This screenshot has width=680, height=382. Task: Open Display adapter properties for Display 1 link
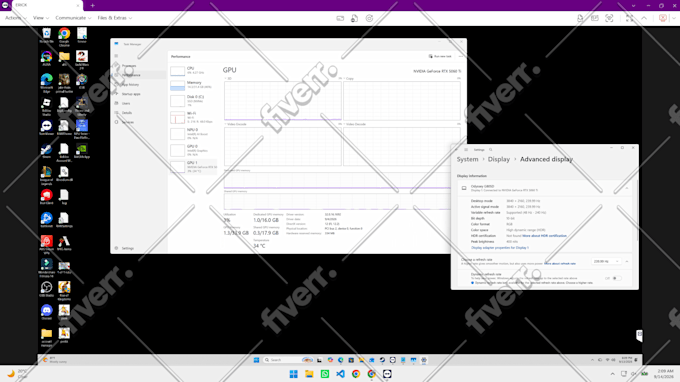(500, 248)
